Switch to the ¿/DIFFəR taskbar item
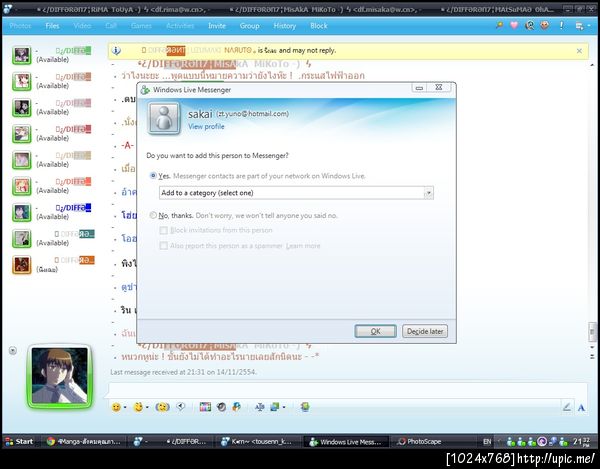Viewport: 600px width, 469px height. click(170, 441)
